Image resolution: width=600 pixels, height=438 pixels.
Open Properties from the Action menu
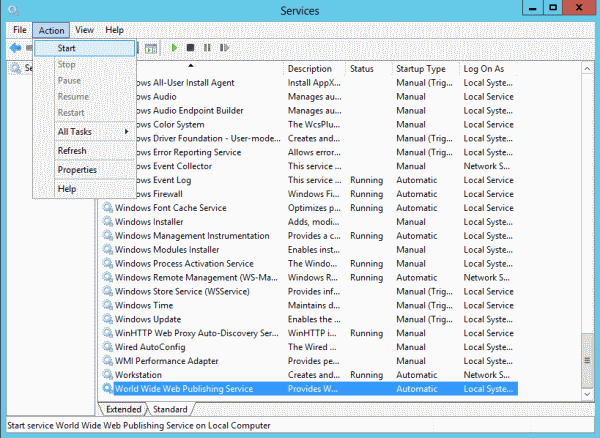(x=84, y=170)
